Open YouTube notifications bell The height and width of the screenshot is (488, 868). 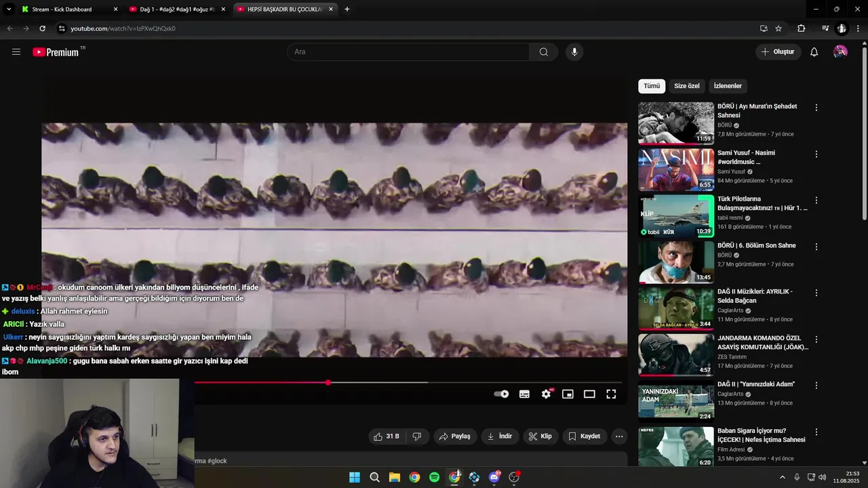click(814, 52)
